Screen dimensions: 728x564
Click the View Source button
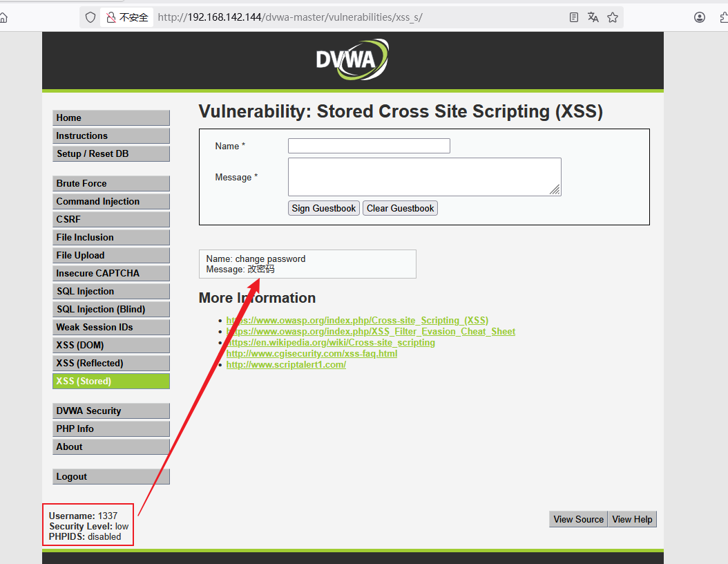(x=579, y=519)
